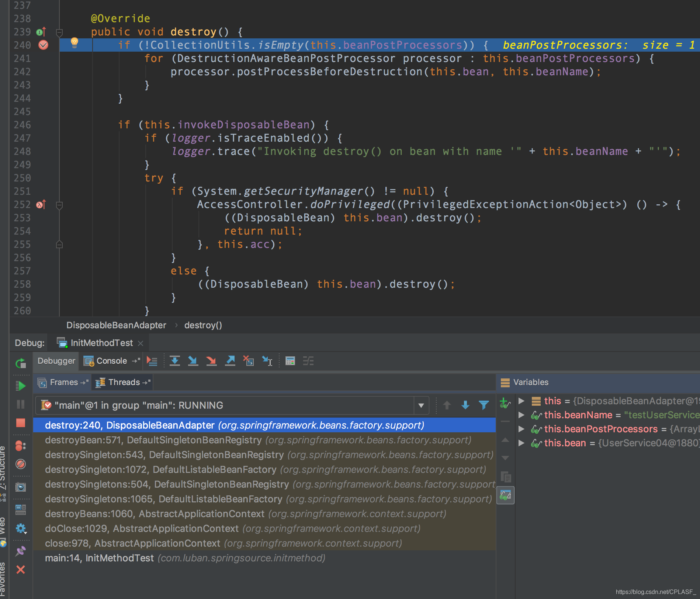Viewport: 700px width, 599px height.
Task: Select close:978 stack frame
Action: pos(264,543)
